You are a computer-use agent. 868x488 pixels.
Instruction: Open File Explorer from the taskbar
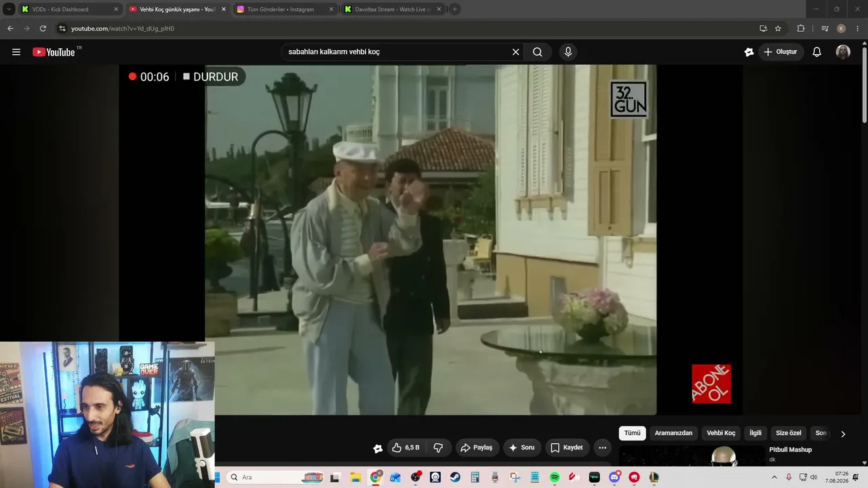(x=355, y=477)
